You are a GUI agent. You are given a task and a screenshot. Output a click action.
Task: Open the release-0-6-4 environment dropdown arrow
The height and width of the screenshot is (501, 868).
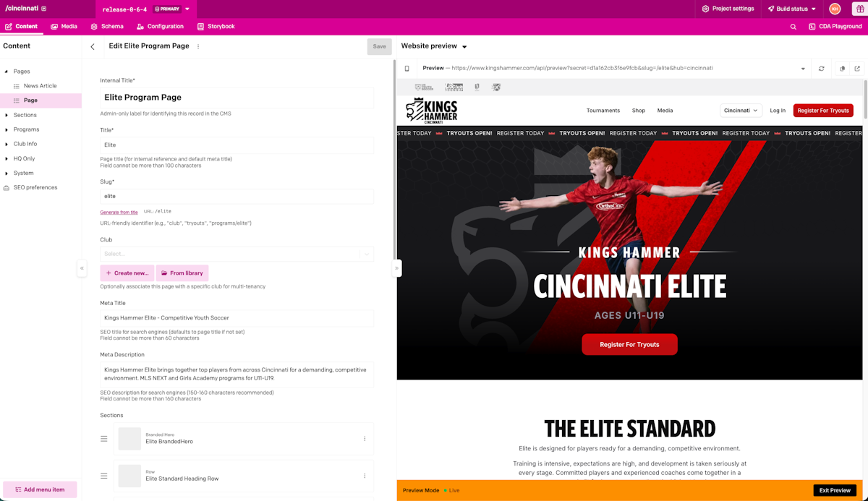point(187,9)
